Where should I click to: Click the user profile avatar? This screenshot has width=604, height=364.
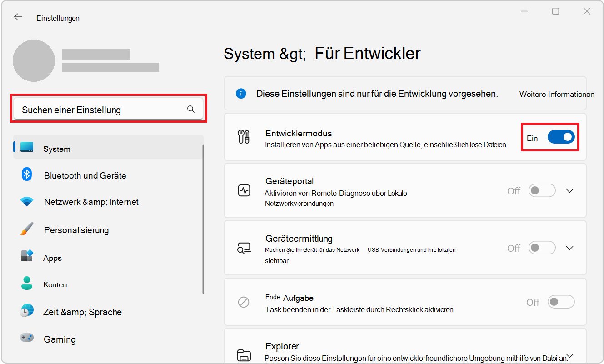[x=34, y=60]
